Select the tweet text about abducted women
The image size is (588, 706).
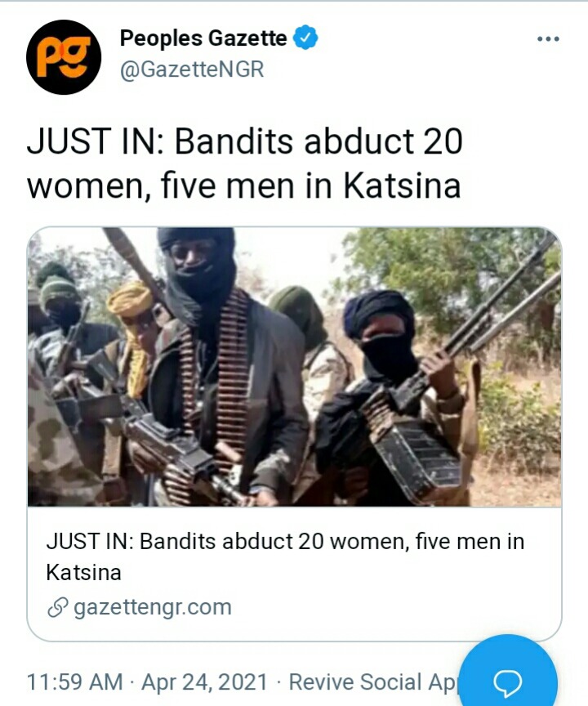tap(245, 163)
